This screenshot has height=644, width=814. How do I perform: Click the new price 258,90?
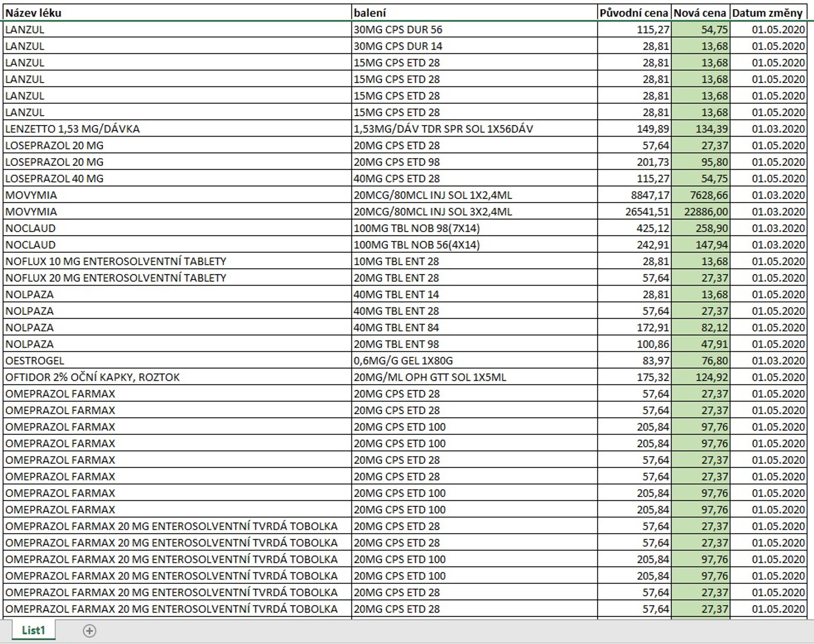[701, 228]
